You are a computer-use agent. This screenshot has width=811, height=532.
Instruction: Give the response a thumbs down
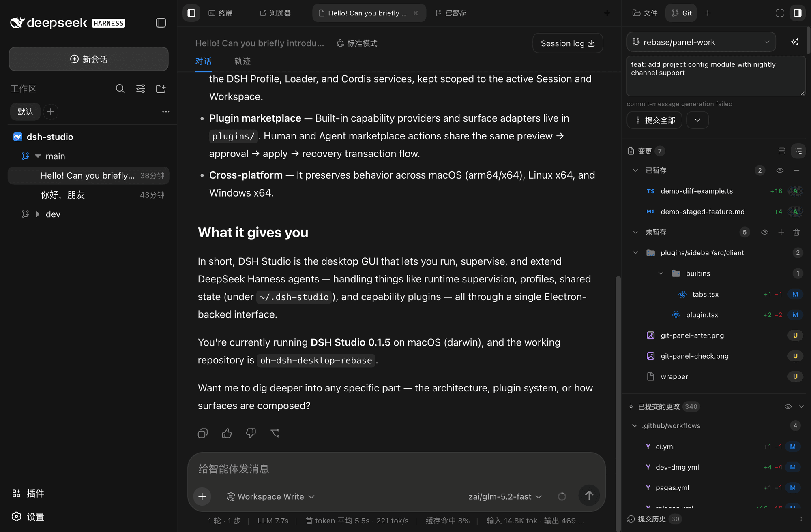(251, 433)
